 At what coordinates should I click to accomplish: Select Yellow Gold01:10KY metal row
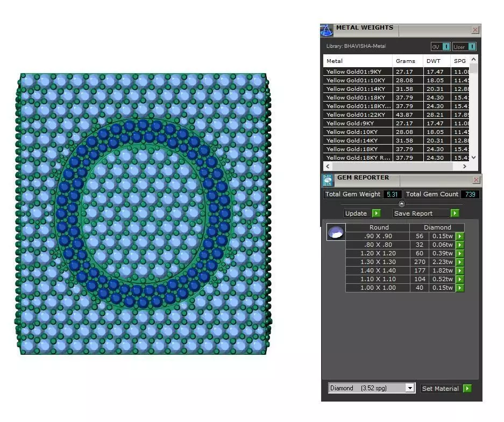396,80
